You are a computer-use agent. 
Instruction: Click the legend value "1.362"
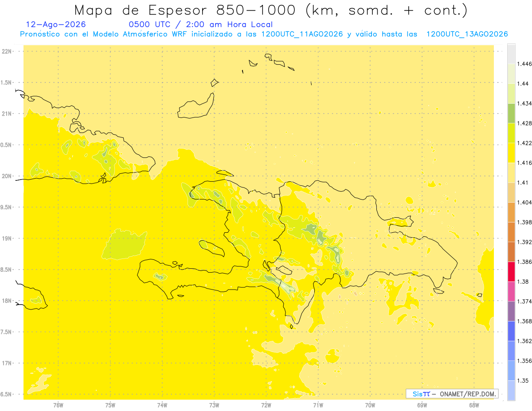524,341
